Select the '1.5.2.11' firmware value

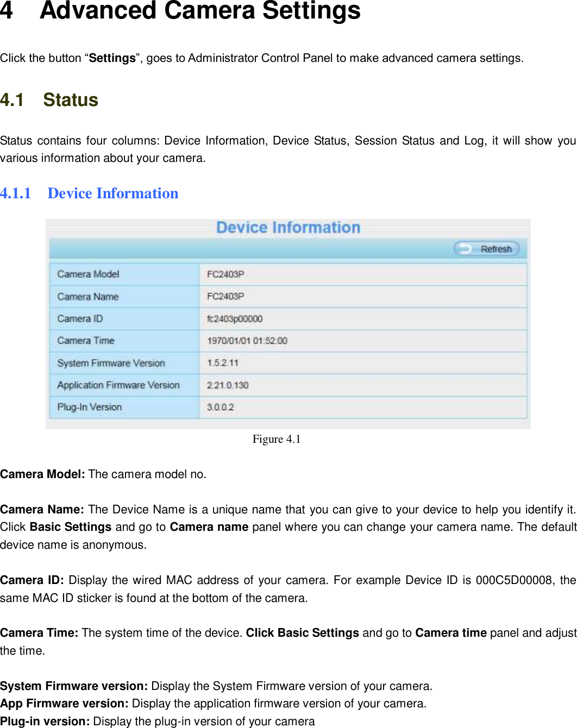pos(223,363)
